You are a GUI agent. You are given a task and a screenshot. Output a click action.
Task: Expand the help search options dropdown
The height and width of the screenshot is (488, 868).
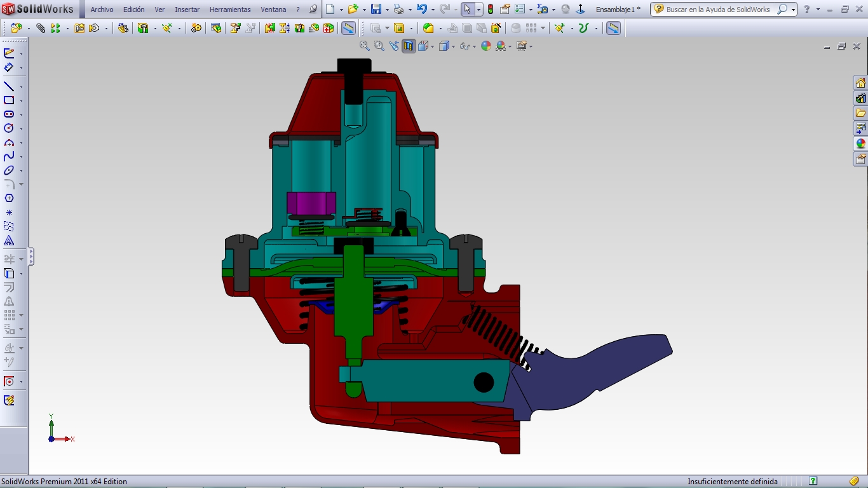(x=794, y=10)
